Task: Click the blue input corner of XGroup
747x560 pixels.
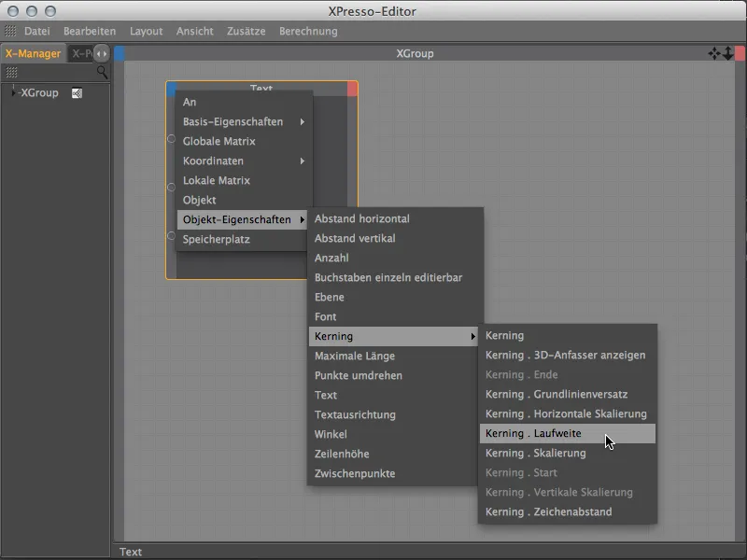Action: (120, 53)
